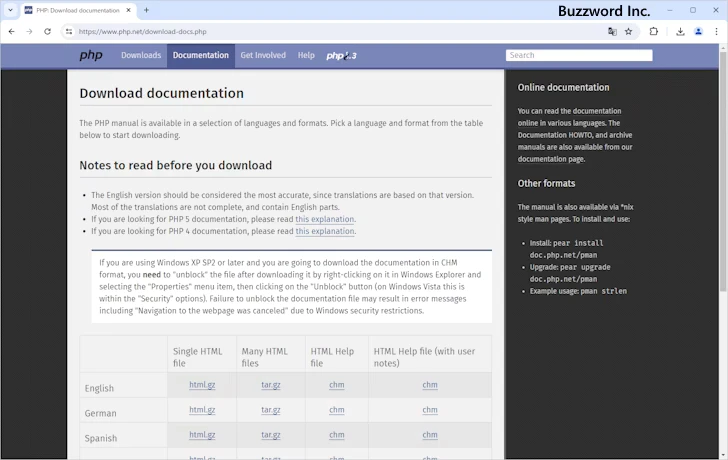Download Spanish many HTML tar.gz
728x460 pixels.
(271, 435)
